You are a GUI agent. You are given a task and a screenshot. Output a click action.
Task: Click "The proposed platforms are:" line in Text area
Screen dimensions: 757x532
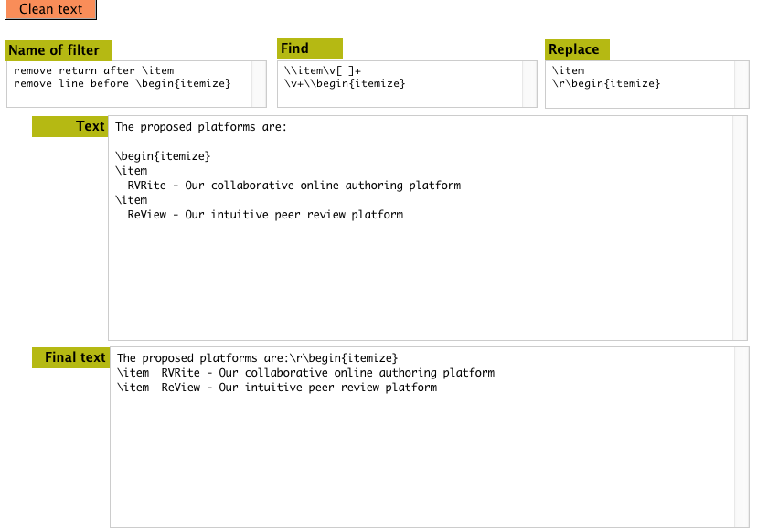201,127
